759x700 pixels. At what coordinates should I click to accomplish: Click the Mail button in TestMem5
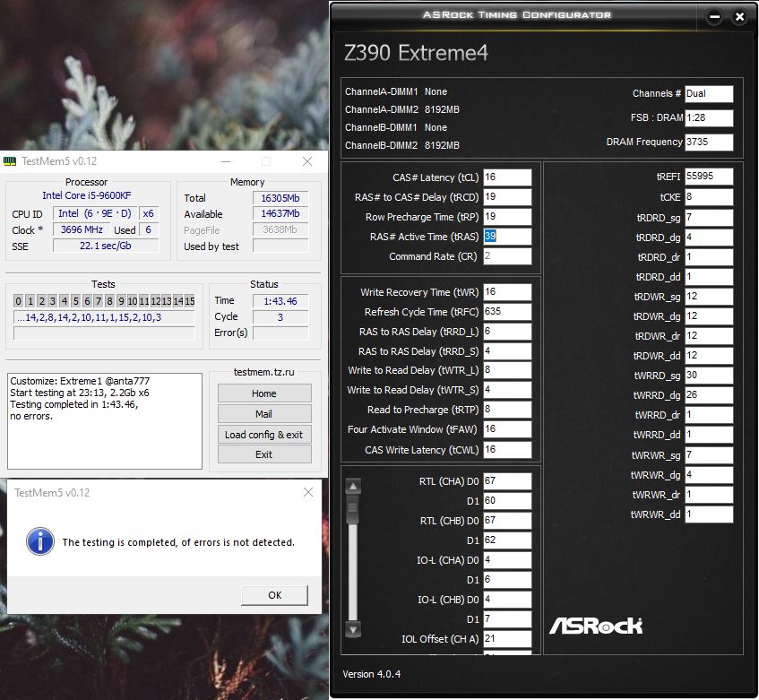click(x=263, y=414)
